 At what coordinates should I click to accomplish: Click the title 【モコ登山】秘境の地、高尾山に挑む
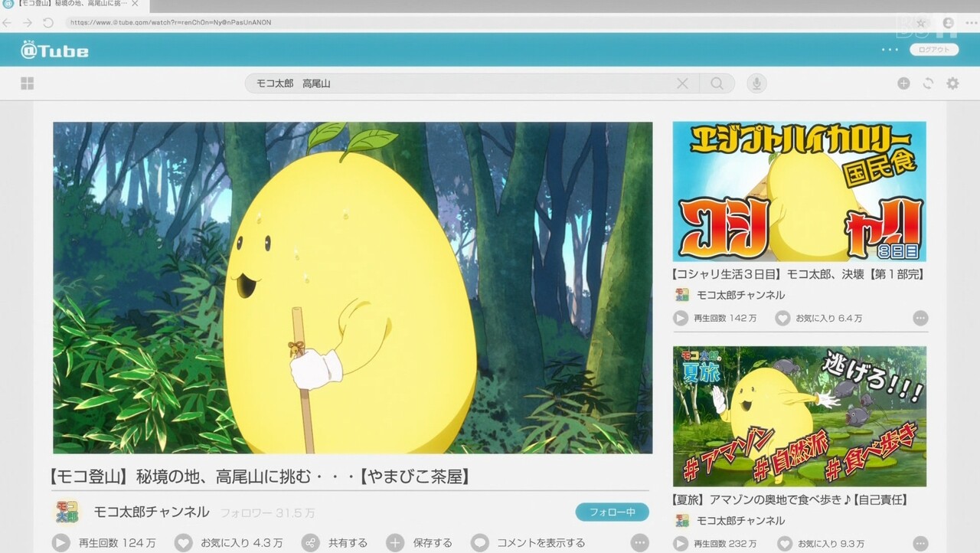(x=260, y=476)
